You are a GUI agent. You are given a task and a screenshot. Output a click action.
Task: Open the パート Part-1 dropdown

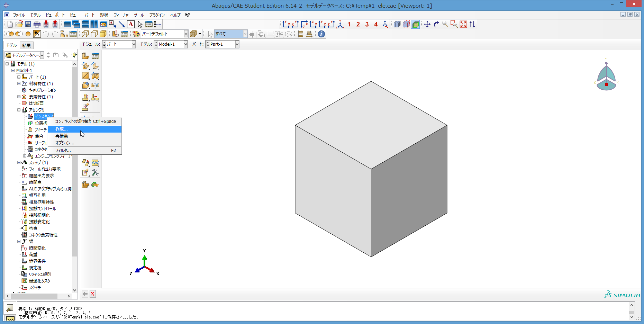click(222, 44)
